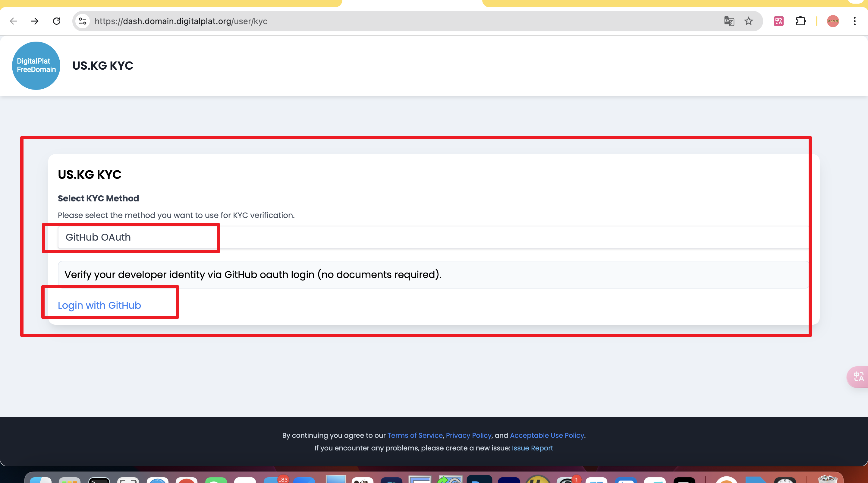Click the US.KG KYC card heading
868x483 pixels.
click(x=90, y=175)
